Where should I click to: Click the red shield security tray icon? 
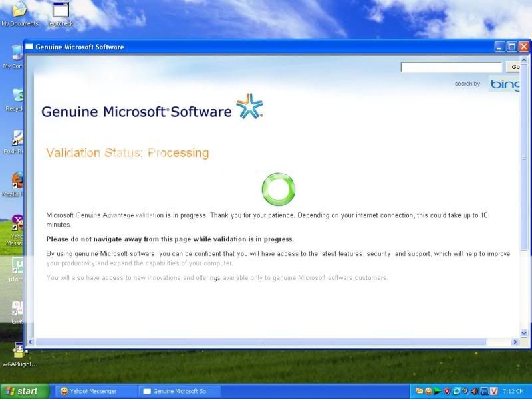(447, 391)
